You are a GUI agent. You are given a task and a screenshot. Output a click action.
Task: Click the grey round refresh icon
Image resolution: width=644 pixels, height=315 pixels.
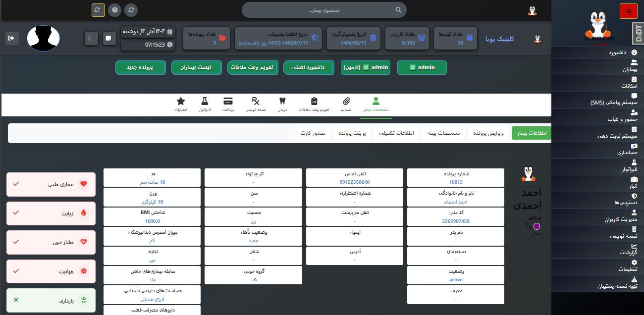[131, 10]
